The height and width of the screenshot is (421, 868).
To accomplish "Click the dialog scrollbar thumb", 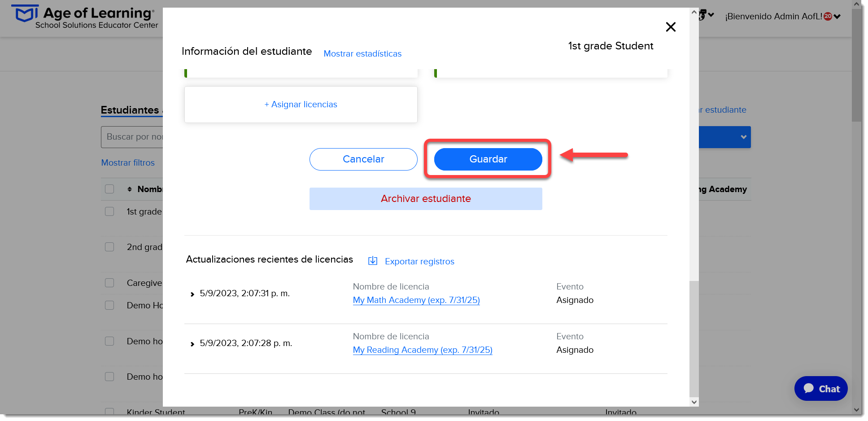I will (x=694, y=339).
